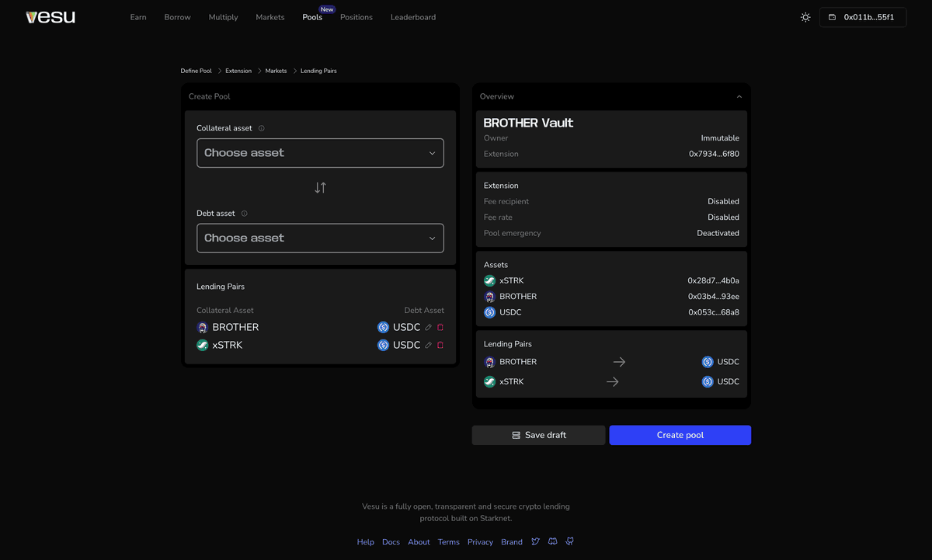The height and width of the screenshot is (560, 932).
Task: Click USDC icon in Overview BROTHER pair row
Action: pos(708,362)
